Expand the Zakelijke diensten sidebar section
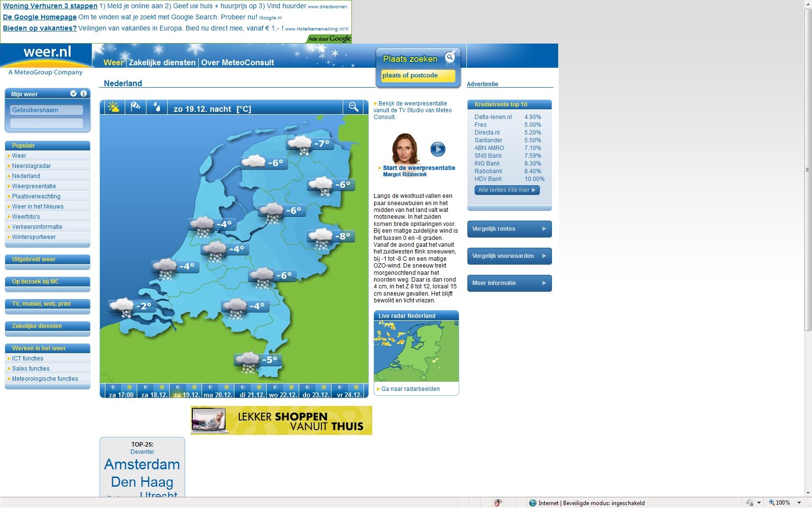812x508 pixels. pos(47,326)
